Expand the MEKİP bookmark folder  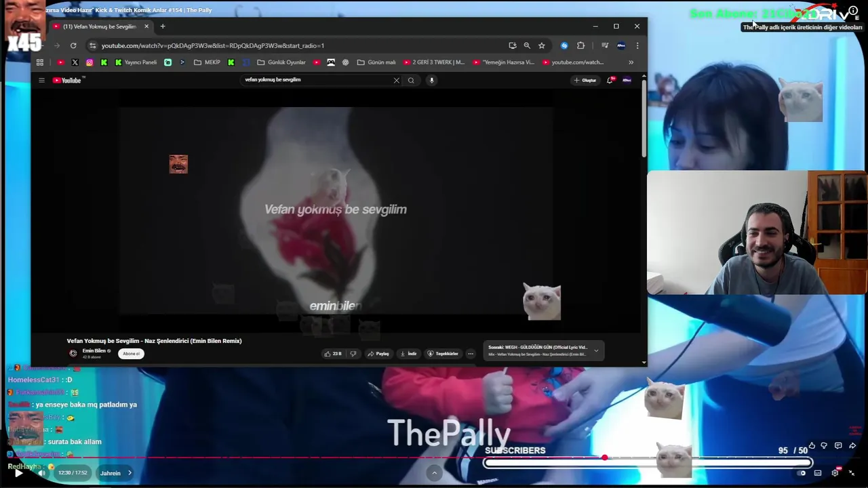point(207,62)
